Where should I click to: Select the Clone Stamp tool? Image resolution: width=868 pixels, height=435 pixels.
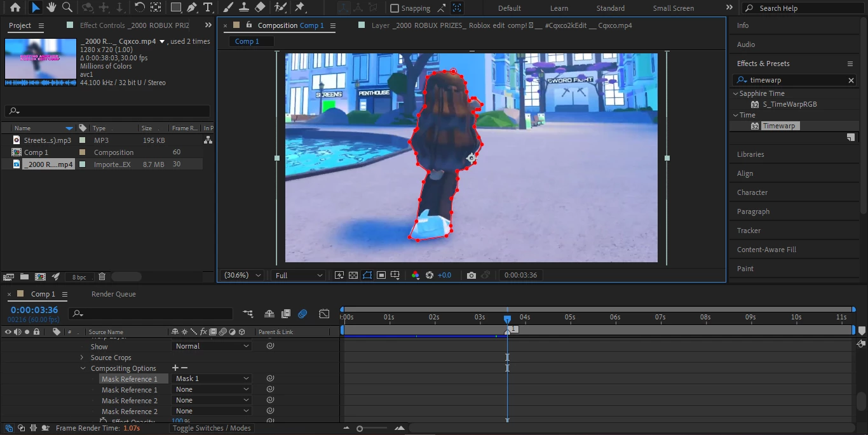[244, 8]
